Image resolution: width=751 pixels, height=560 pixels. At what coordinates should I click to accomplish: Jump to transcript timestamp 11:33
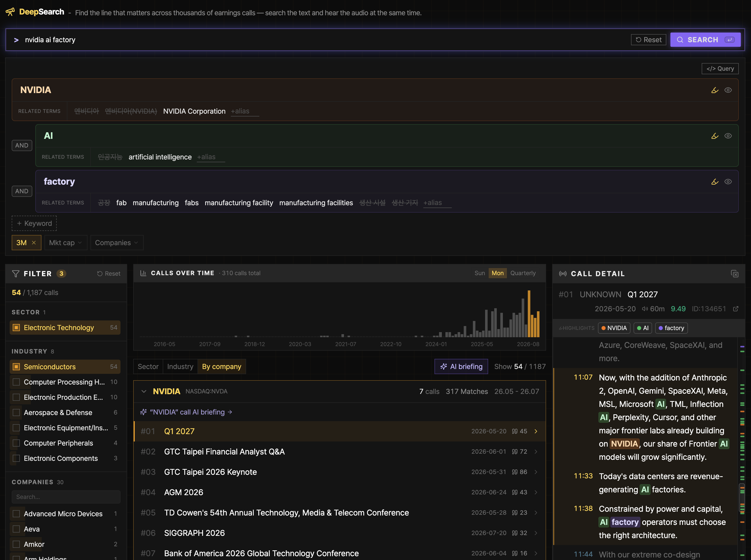point(583,476)
